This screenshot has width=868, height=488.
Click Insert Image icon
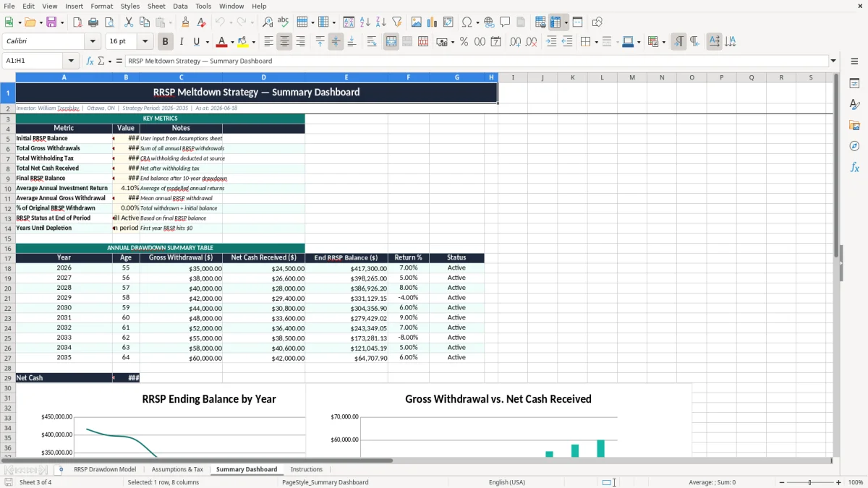[417, 22]
